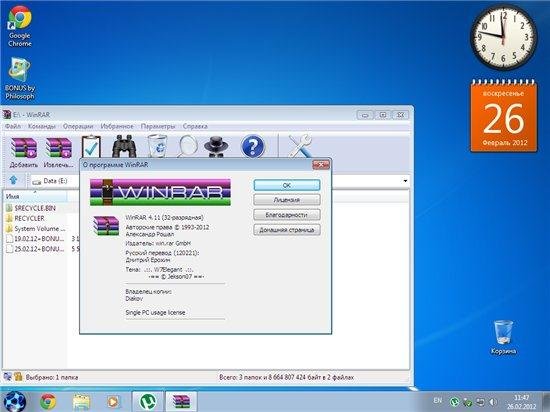Click the WINRAR banner logo in the dialog
This screenshot has width=550, height=412.
[160, 192]
